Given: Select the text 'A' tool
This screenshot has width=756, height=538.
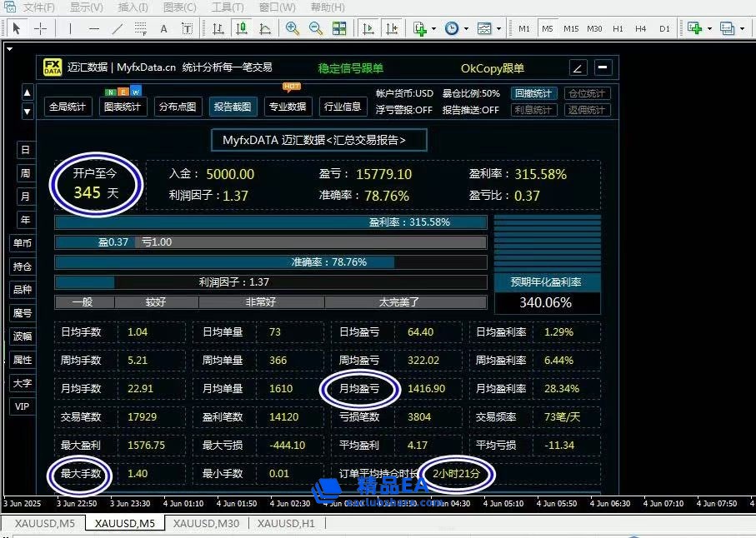Looking at the screenshot, I should (x=164, y=29).
